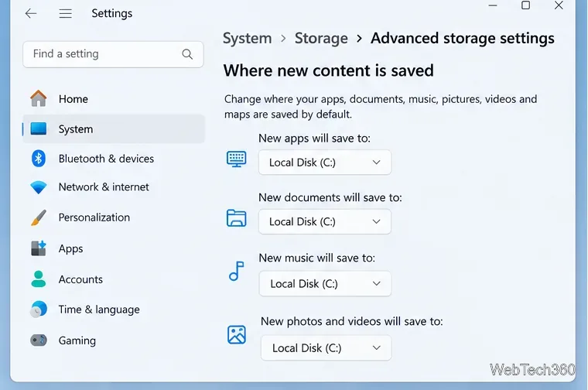Click the Find a setting search box

pos(113,54)
